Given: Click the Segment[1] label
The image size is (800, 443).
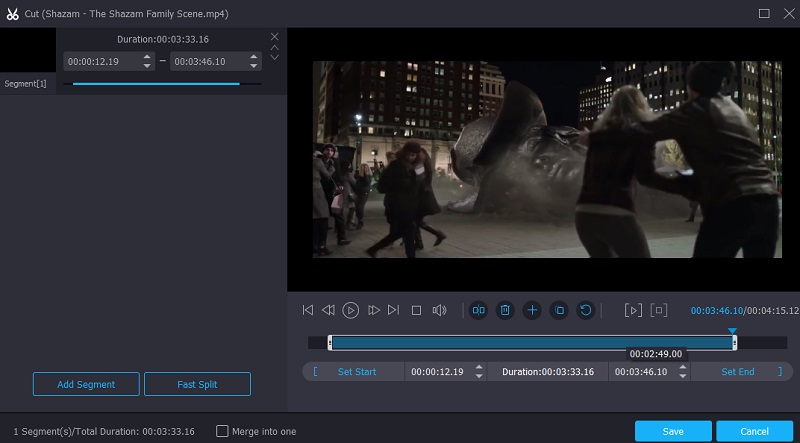Looking at the screenshot, I should 26,84.
